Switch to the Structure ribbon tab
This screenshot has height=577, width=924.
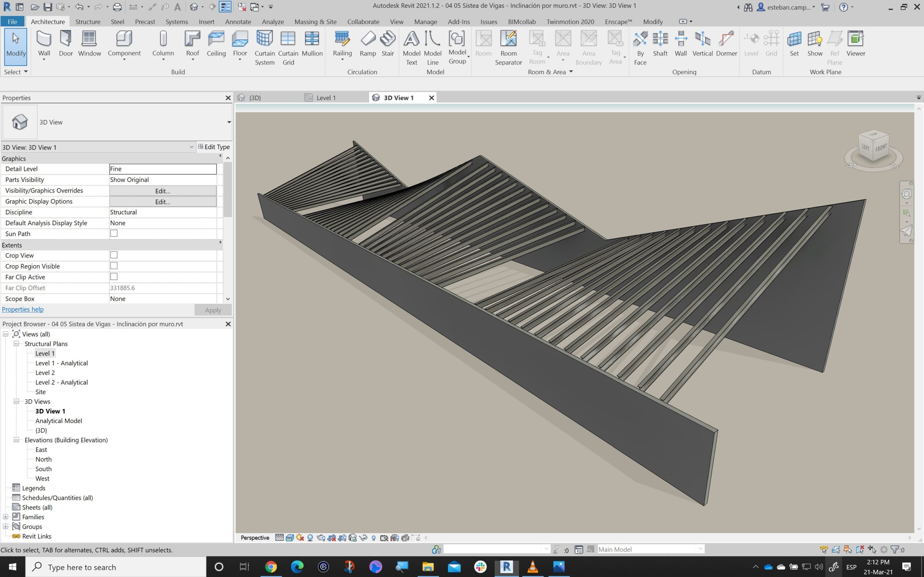pos(87,22)
